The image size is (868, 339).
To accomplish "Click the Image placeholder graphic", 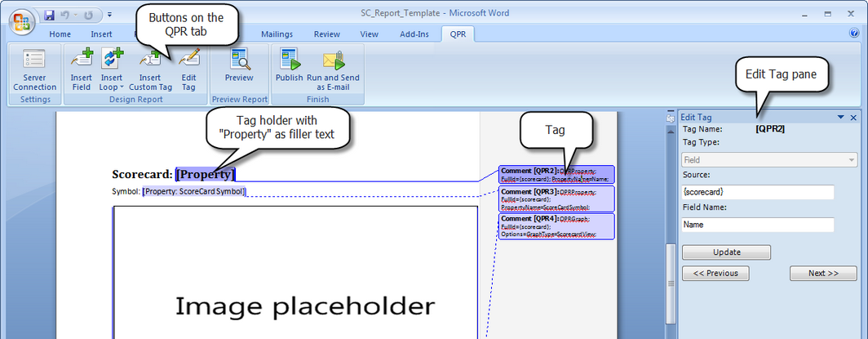I will click(x=295, y=273).
